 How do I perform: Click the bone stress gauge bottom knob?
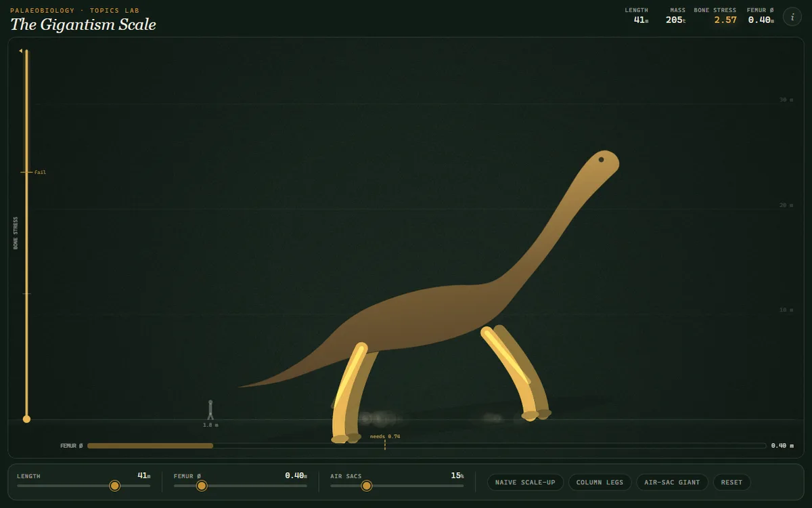click(x=26, y=419)
